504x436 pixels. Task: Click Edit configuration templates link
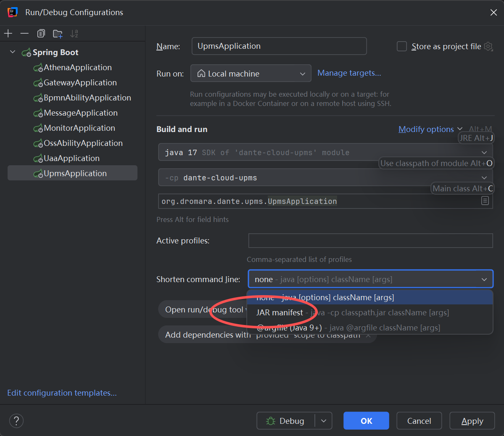coord(62,393)
